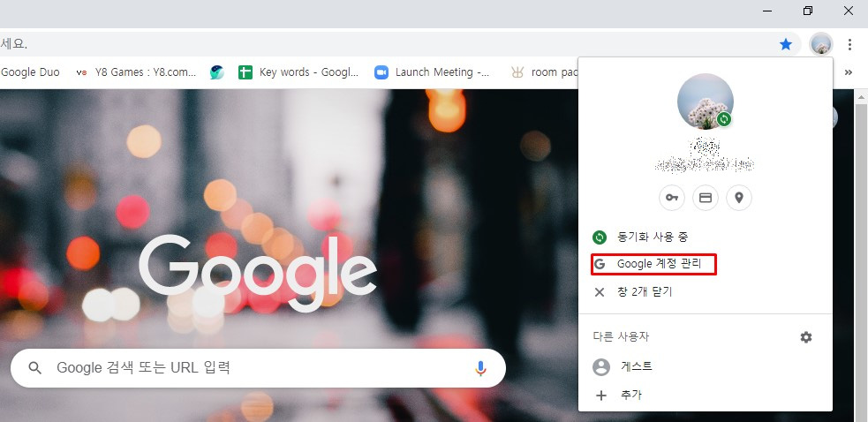Click the teal planet bookmark icon

coord(217,72)
